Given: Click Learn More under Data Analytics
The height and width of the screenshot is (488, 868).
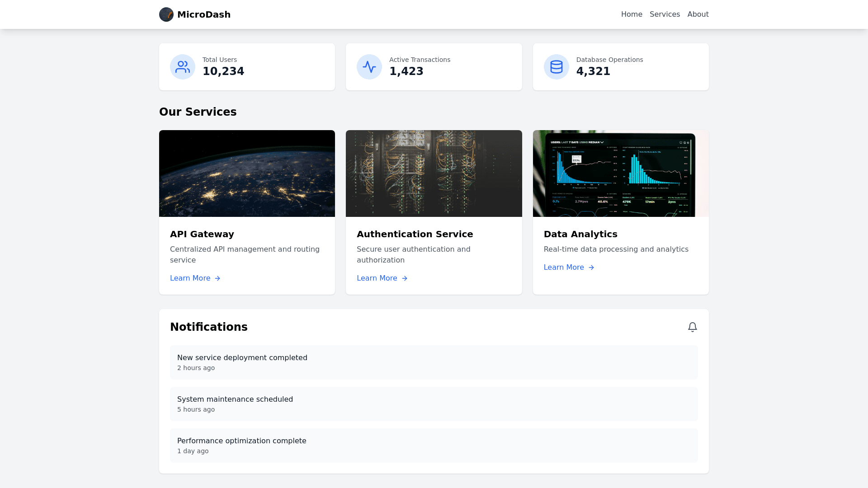Looking at the screenshot, I should (564, 267).
